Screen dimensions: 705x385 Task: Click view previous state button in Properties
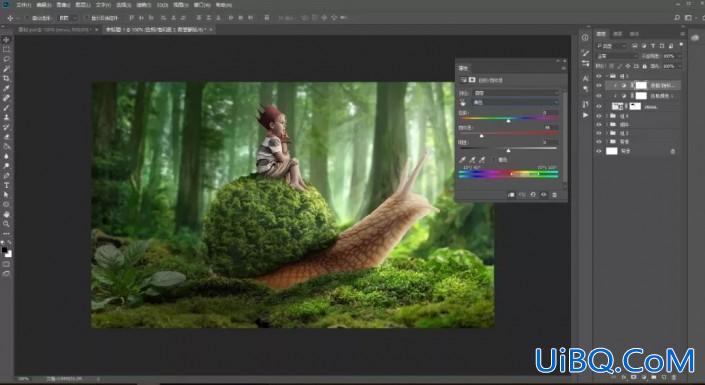tap(522, 195)
